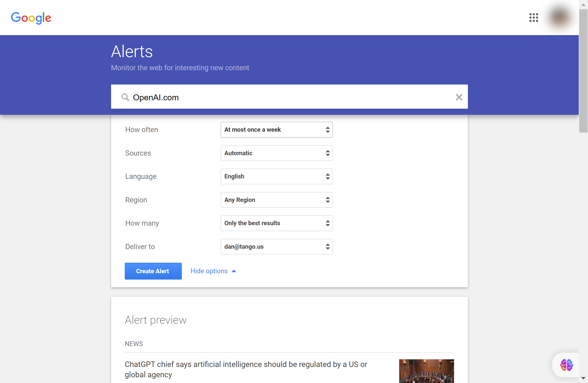Open the account profile avatar
This screenshot has width=588, height=383.
[560, 18]
